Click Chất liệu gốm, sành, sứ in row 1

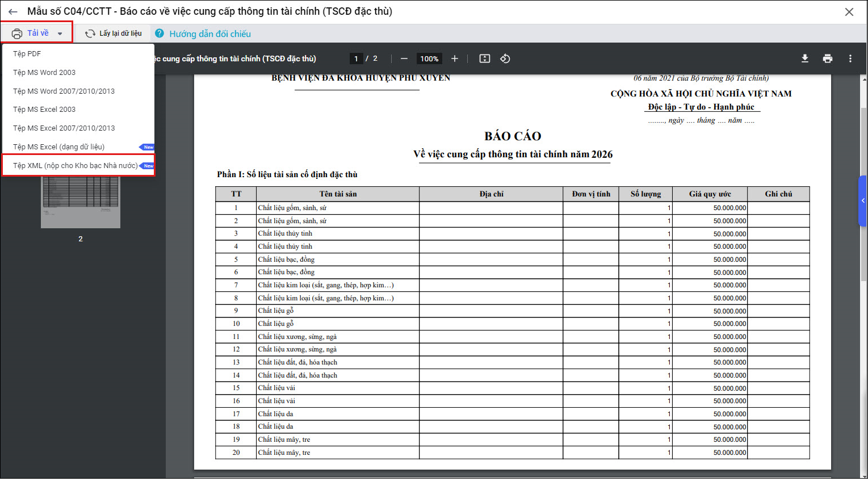[x=292, y=208]
